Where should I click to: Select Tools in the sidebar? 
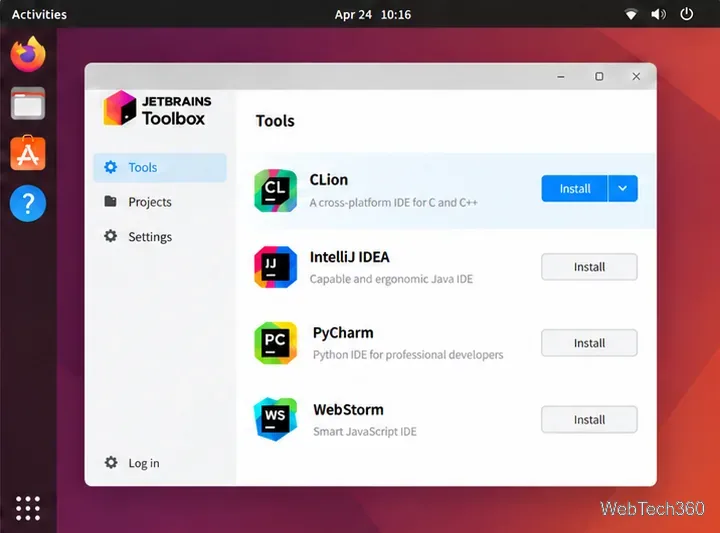160,168
